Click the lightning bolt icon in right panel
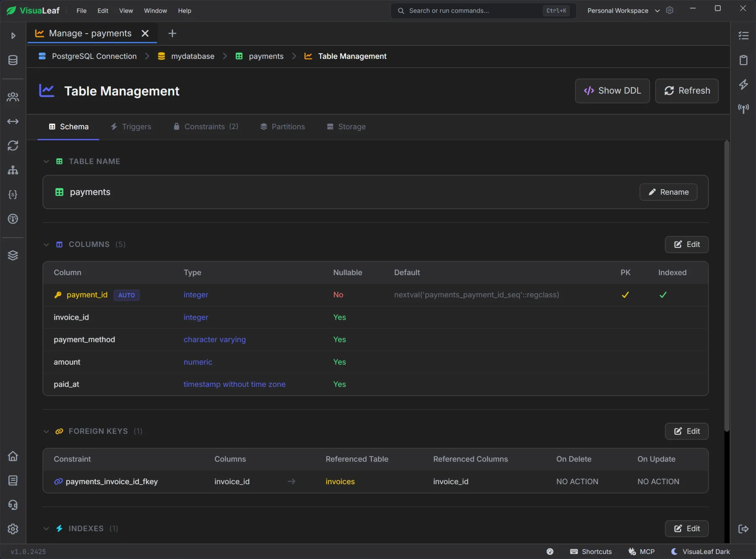 [x=743, y=84]
